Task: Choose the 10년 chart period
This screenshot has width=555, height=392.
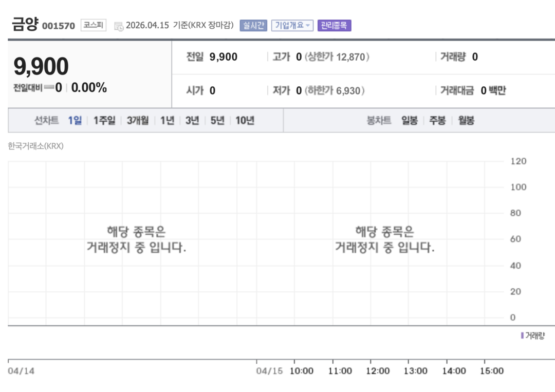Action: (x=245, y=121)
